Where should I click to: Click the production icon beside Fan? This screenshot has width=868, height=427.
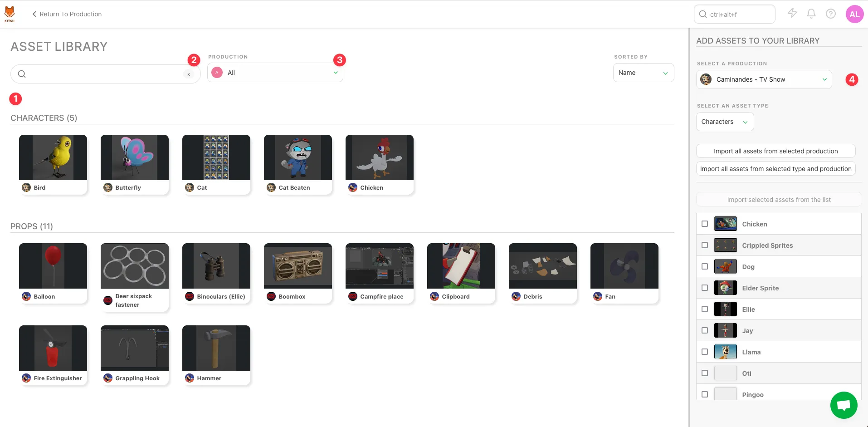point(598,296)
